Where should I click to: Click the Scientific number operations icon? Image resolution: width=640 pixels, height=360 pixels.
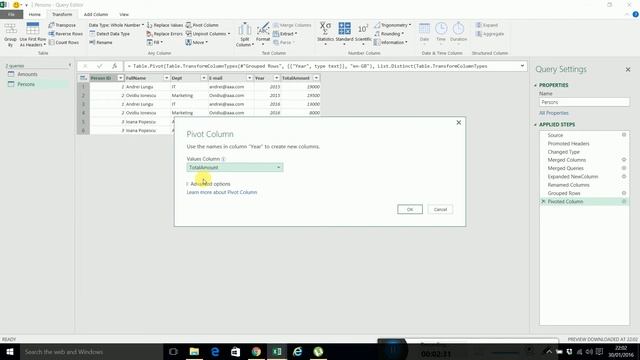coord(363,32)
